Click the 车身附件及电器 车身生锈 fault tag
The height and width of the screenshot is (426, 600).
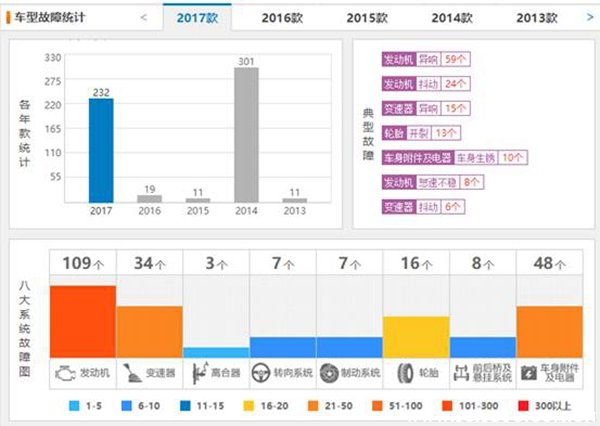coord(454,157)
